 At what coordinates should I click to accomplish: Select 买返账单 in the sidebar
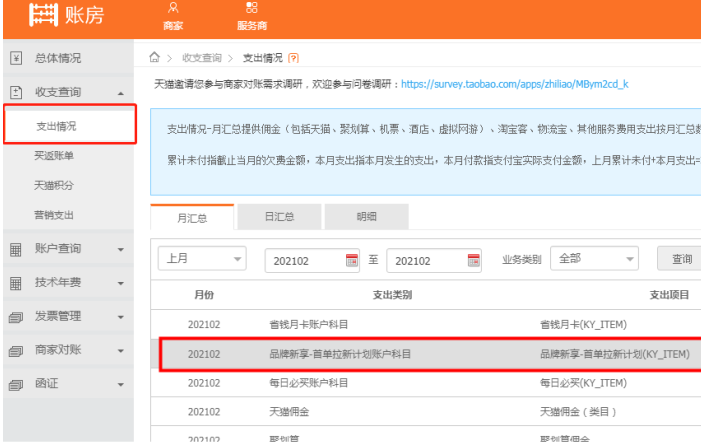[x=54, y=156]
